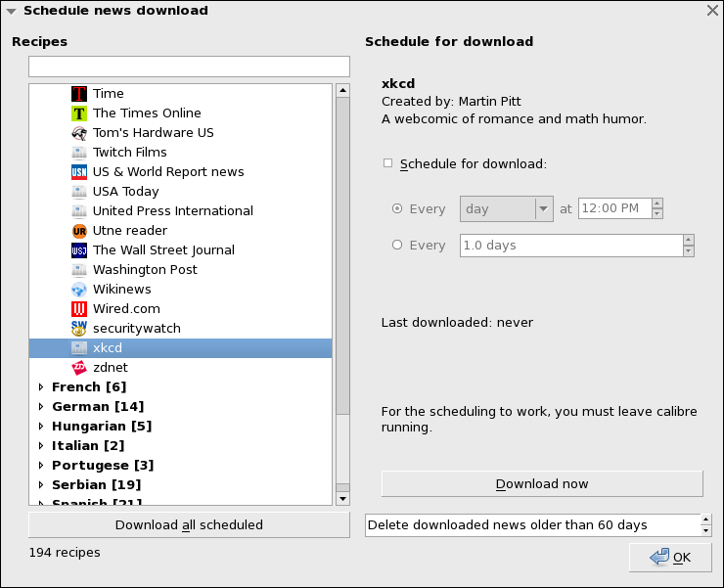Select the Every 1.0 days radio button

[396, 245]
